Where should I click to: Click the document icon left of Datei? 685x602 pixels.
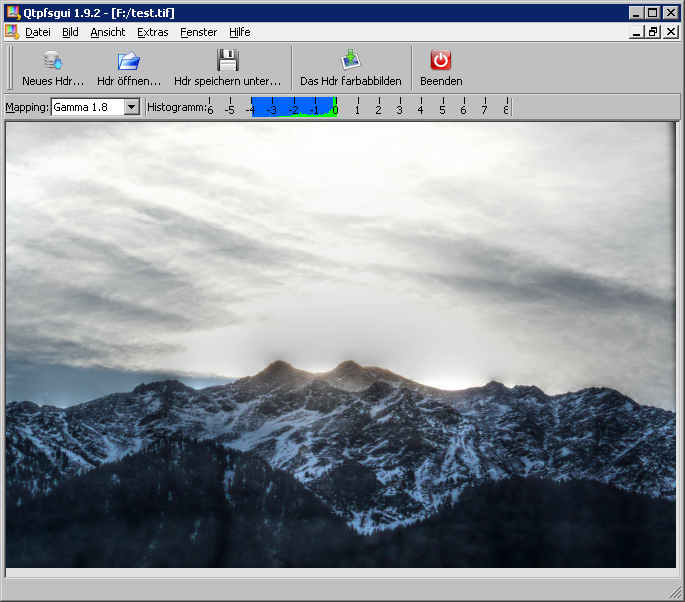click(12, 32)
